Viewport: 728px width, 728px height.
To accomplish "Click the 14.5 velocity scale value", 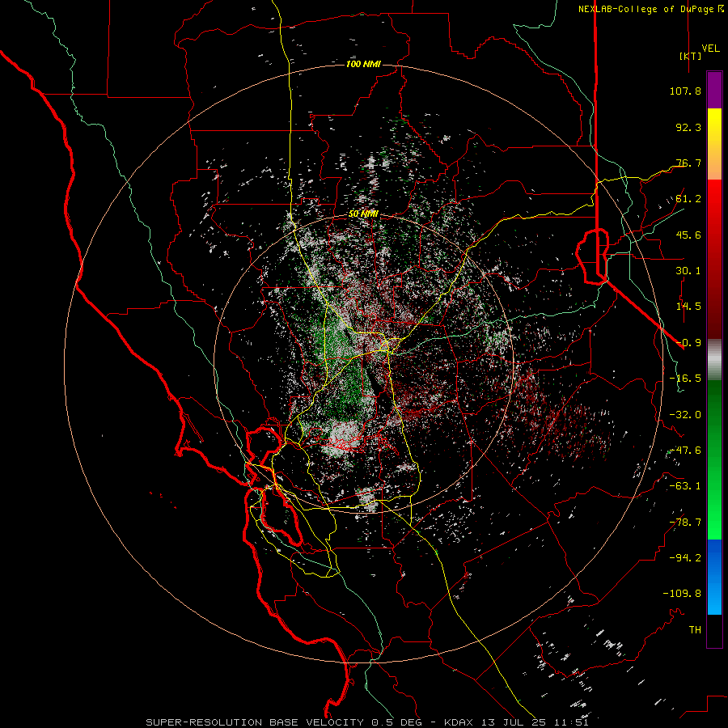I will (x=688, y=307).
